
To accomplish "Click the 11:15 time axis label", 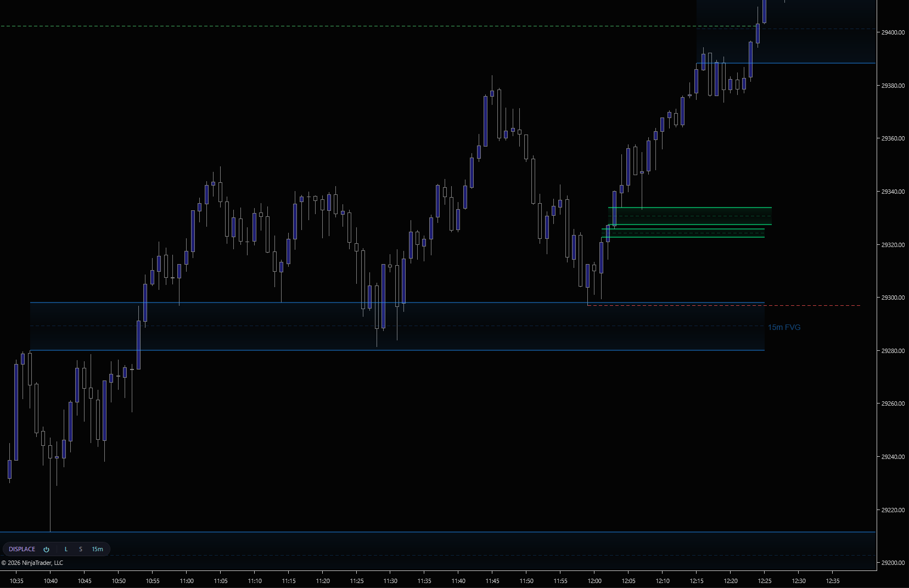I will pos(289,581).
